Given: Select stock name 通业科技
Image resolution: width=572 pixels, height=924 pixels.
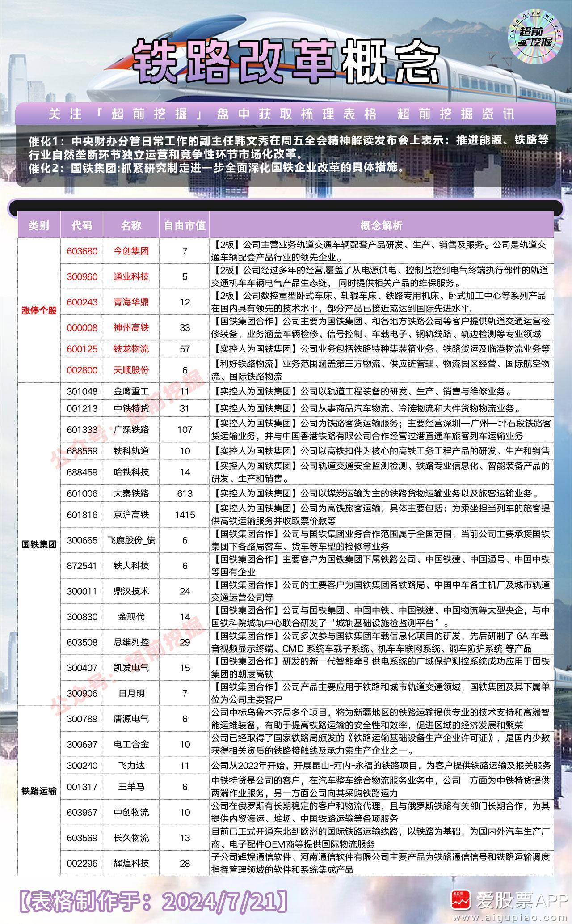Looking at the screenshot, I should [131, 276].
